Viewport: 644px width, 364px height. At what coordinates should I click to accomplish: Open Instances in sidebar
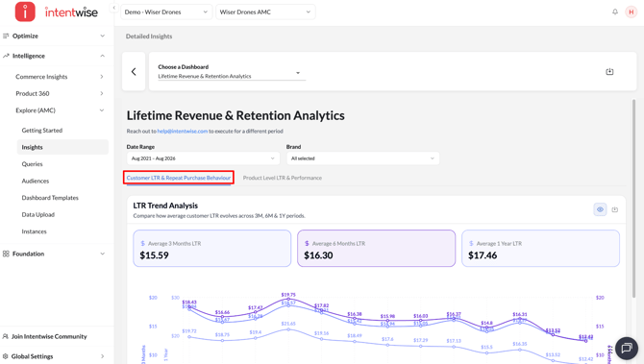(x=34, y=231)
